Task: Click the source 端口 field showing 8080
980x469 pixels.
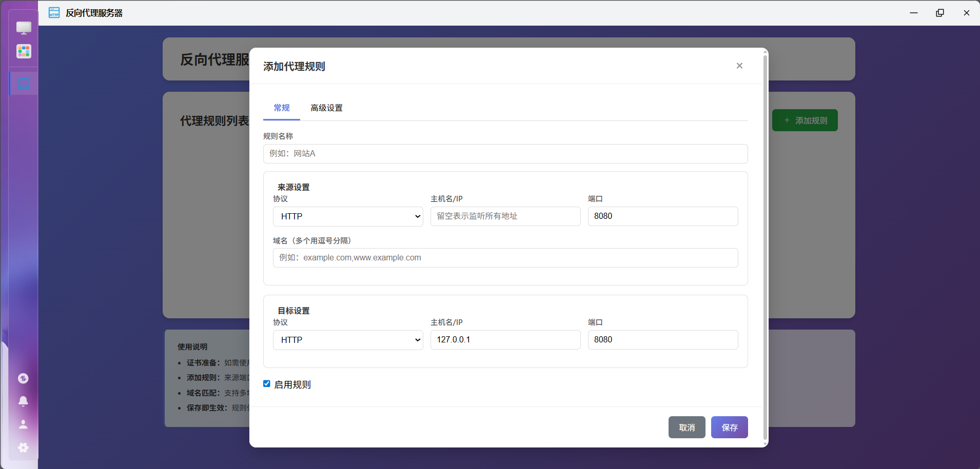Action: point(662,216)
